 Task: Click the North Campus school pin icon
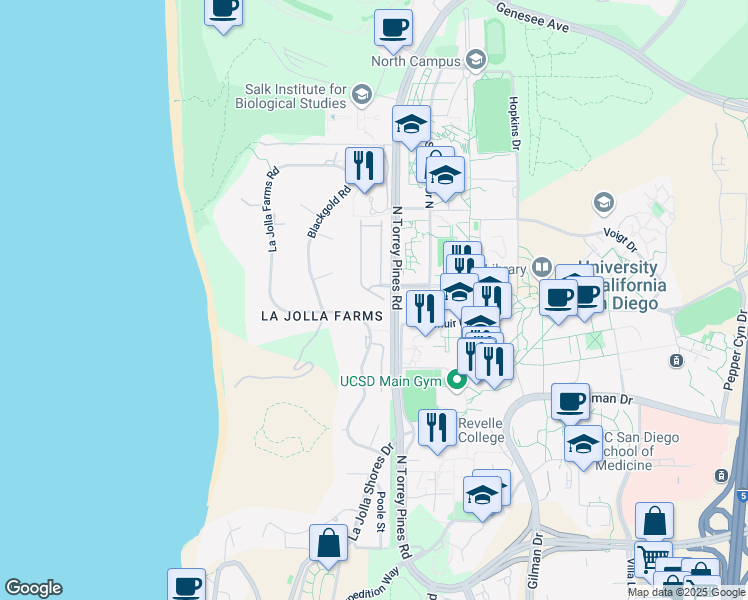click(x=476, y=61)
